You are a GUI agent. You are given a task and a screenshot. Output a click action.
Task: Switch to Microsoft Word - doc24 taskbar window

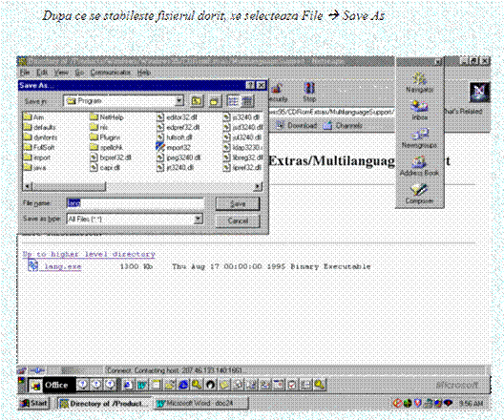(199, 403)
